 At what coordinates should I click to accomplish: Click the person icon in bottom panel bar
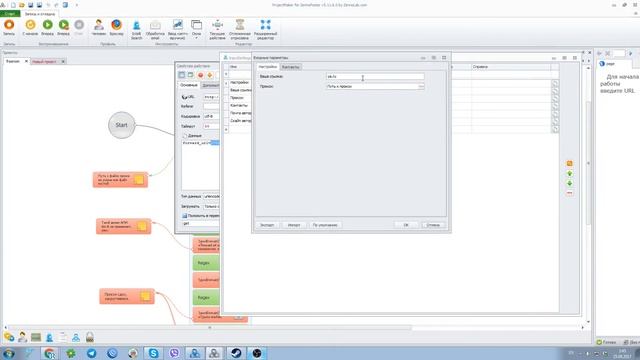(x=22, y=337)
